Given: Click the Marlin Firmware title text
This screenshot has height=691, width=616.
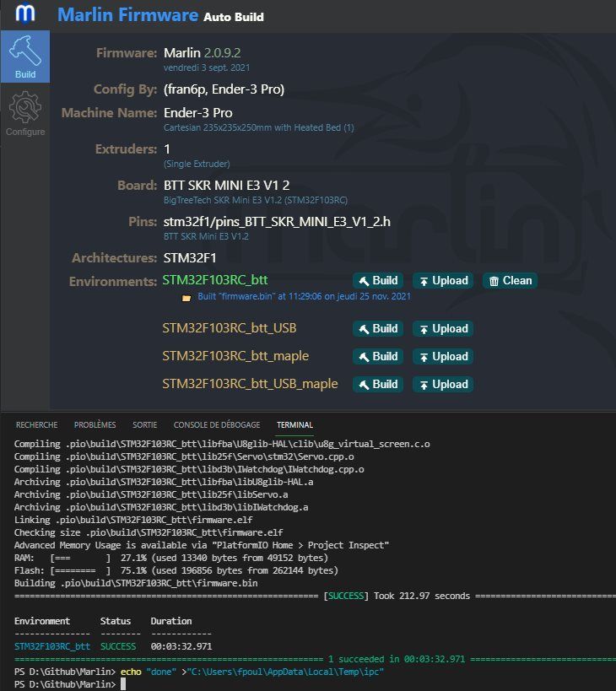Looking at the screenshot, I should [127, 14].
